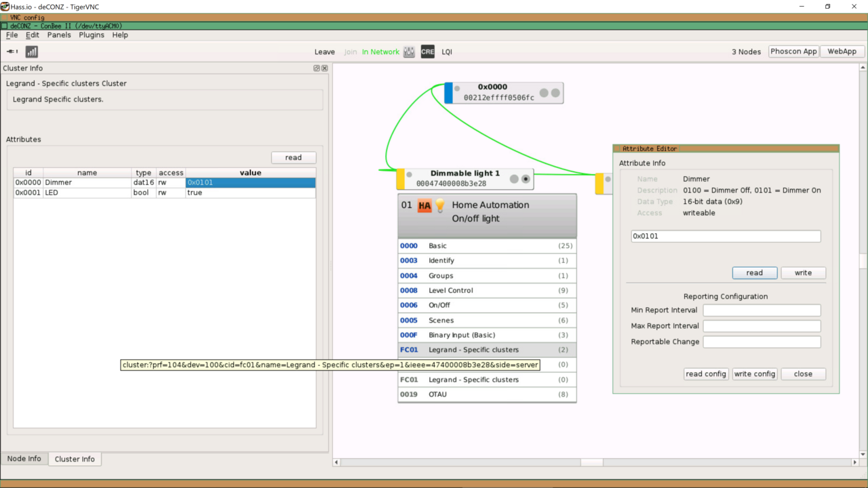Viewport: 868px width, 488px height.
Task: Click the node view scroll-right arrow
Action: pyautogui.click(x=855, y=462)
